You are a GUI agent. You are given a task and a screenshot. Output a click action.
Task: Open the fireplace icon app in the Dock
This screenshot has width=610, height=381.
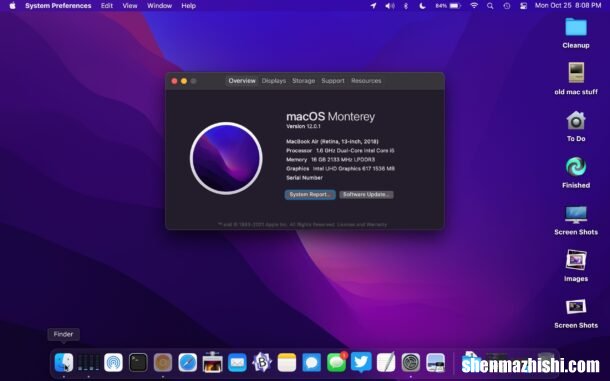[x=212, y=362]
